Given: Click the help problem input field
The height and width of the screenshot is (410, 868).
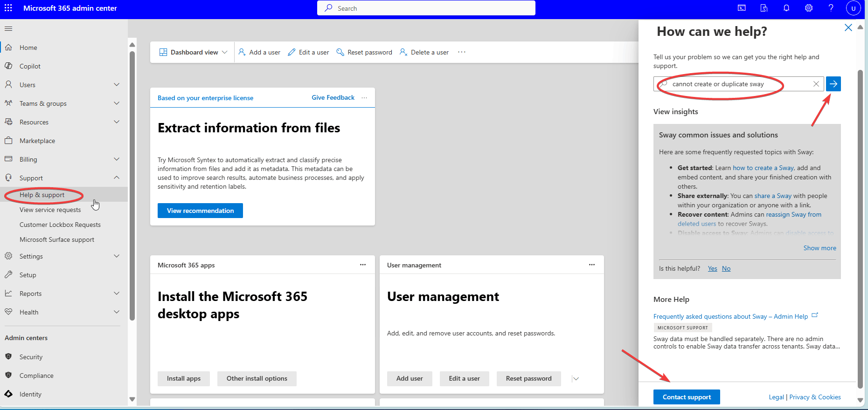Looking at the screenshot, I should 739,84.
